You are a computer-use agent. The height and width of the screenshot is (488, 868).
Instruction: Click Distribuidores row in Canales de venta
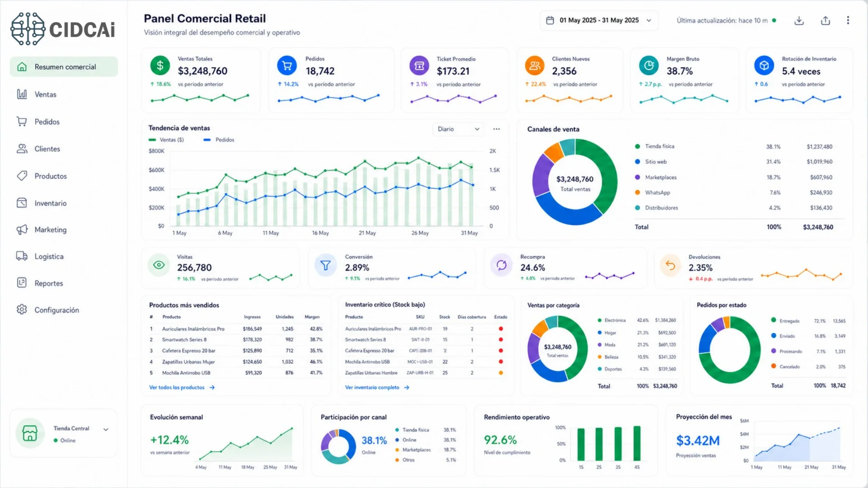734,208
